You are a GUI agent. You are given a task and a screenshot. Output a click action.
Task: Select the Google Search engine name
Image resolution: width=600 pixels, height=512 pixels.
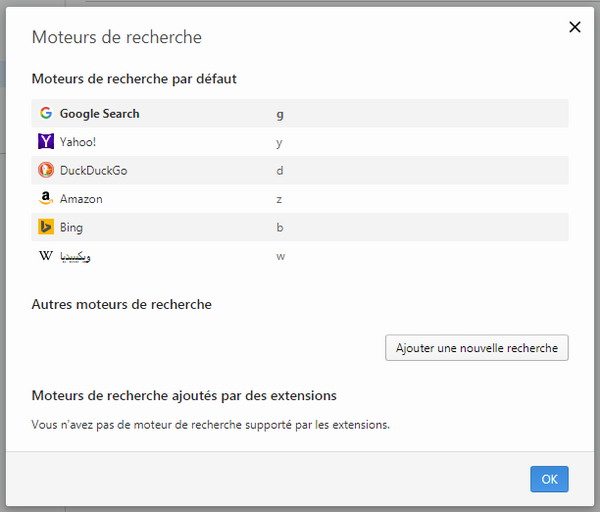[x=99, y=114]
